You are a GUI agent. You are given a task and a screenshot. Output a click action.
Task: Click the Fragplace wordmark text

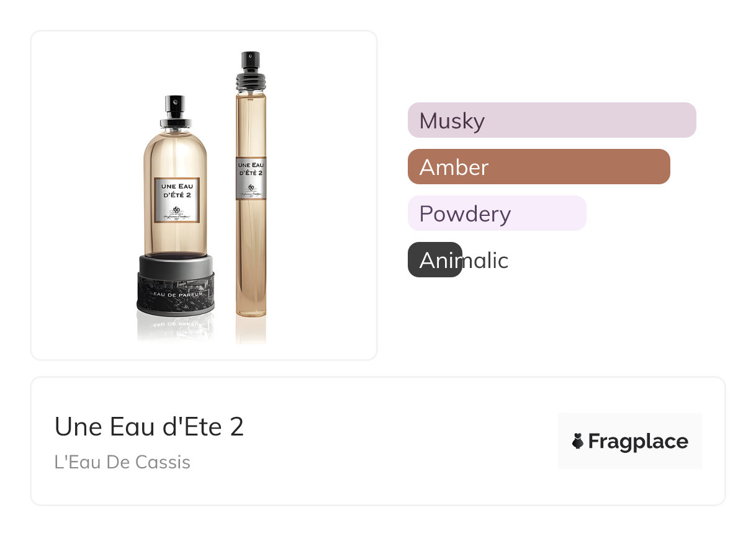tap(637, 442)
